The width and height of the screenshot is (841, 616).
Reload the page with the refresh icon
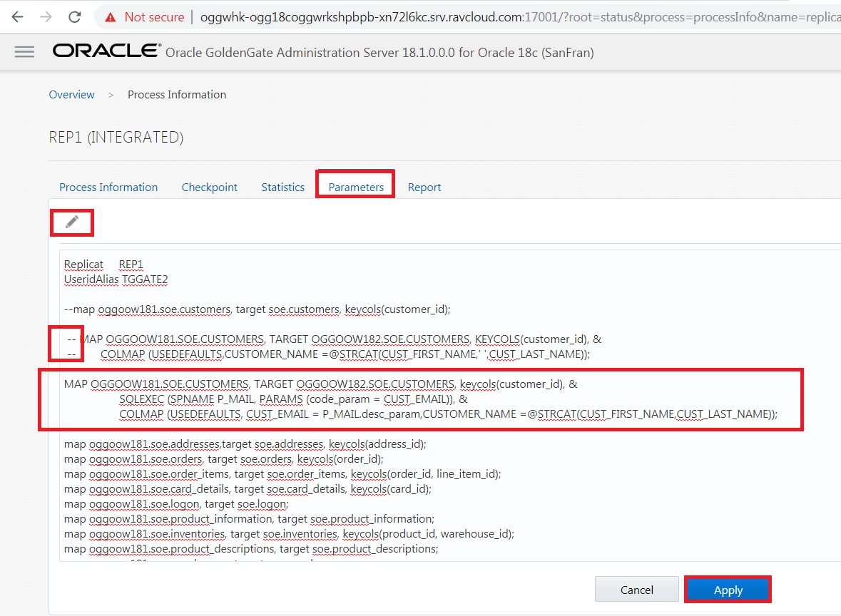click(75, 17)
